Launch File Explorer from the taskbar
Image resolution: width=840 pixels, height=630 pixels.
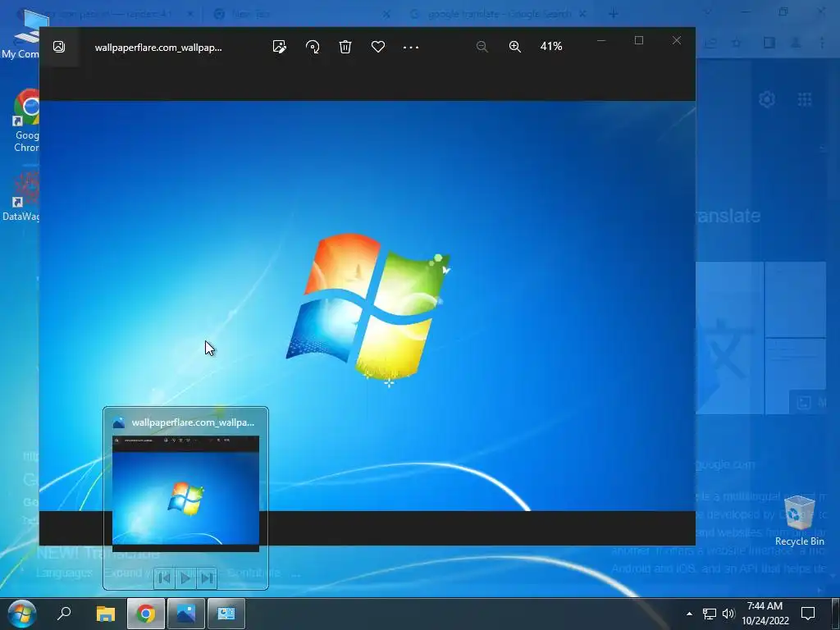[x=106, y=614]
